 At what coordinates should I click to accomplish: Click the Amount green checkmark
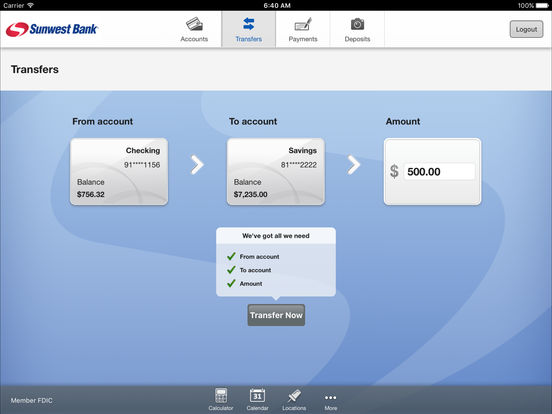pos(231,283)
